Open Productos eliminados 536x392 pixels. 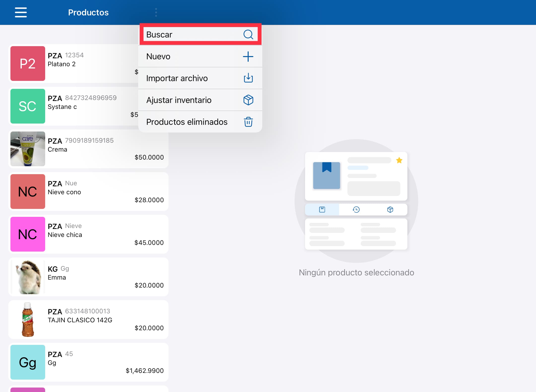pos(200,122)
